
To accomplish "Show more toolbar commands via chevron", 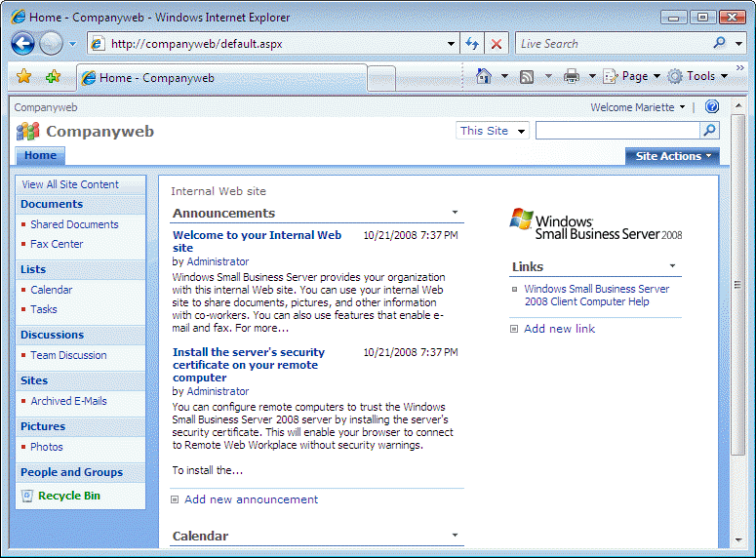I will 740,68.
